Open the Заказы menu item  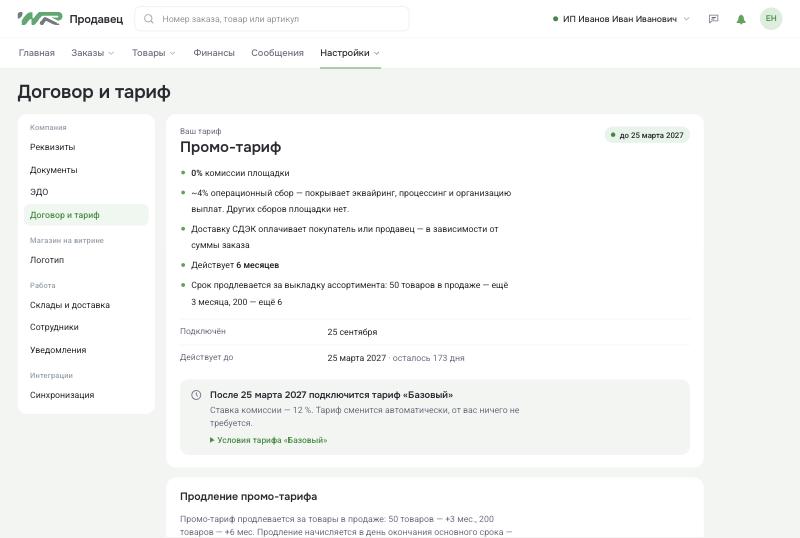[x=88, y=53]
